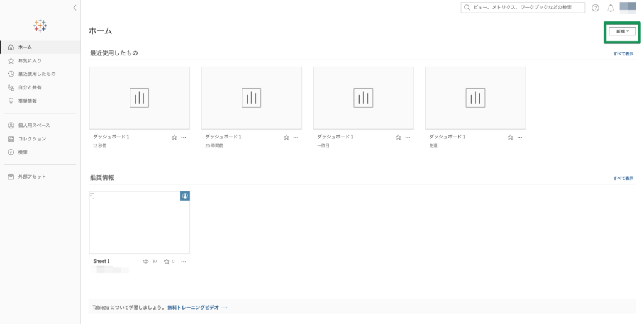Open コレクション in the sidebar
644x324 pixels.
click(x=31, y=138)
